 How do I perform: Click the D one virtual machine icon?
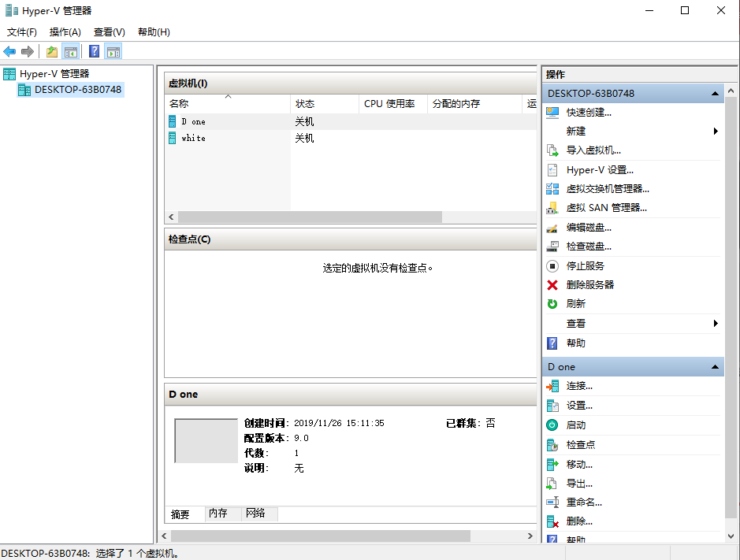click(x=173, y=122)
